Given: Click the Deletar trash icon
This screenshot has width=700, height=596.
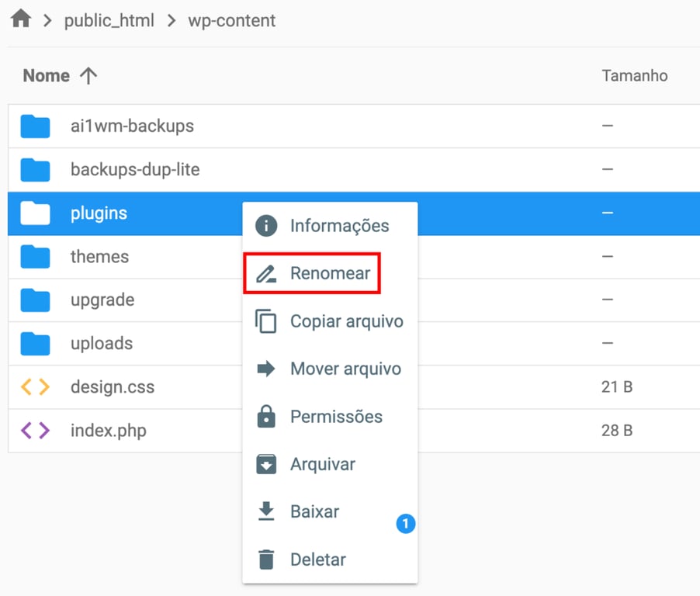Looking at the screenshot, I should (268, 559).
